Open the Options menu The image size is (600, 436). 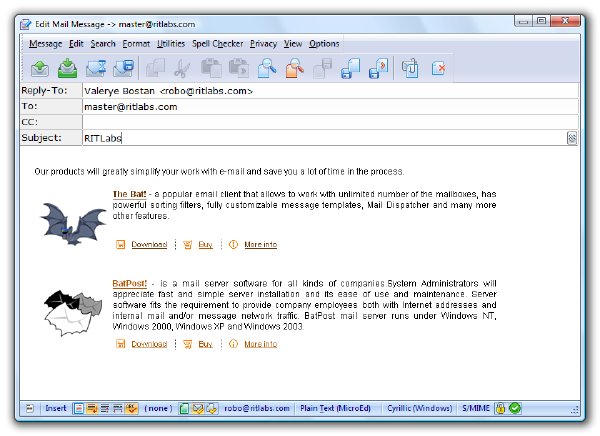click(324, 44)
